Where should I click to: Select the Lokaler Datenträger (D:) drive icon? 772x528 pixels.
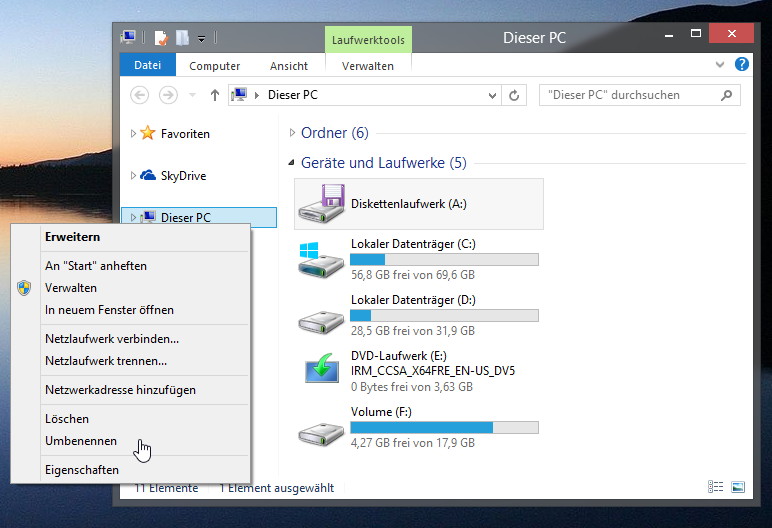[x=321, y=322]
